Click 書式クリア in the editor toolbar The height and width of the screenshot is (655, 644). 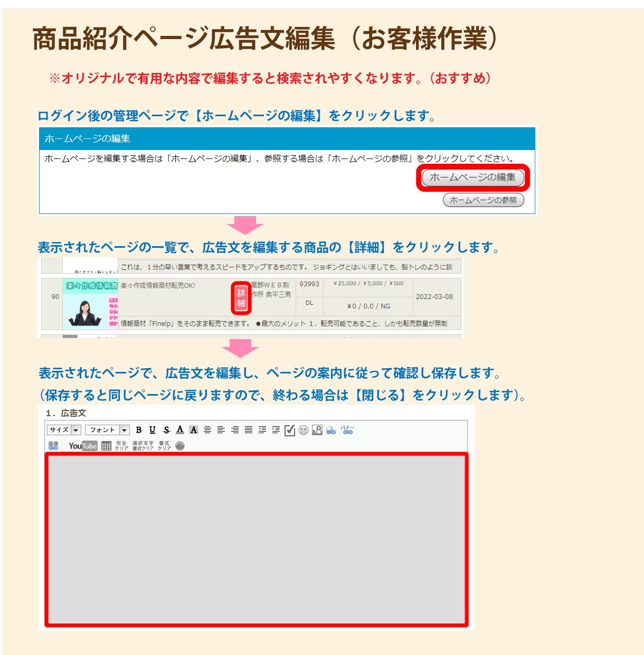coord(164,446)
